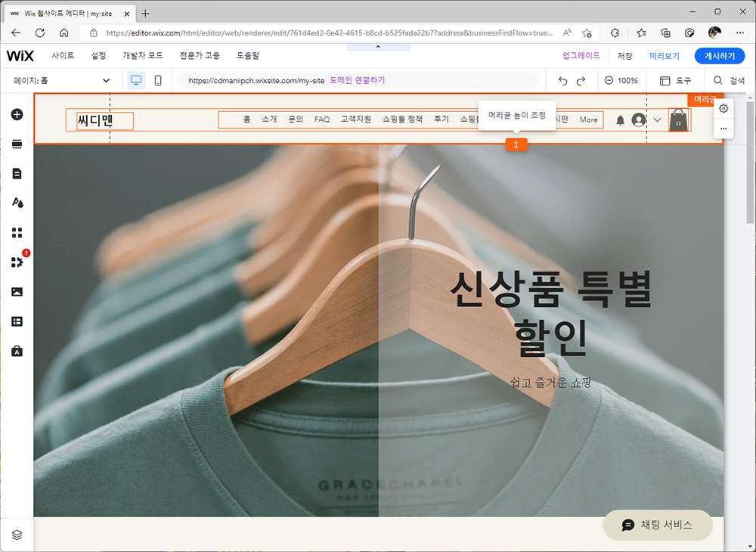The image size is (756, 552).
Task: Open the 검색 search tool
Action: click(x=729, y=80)
